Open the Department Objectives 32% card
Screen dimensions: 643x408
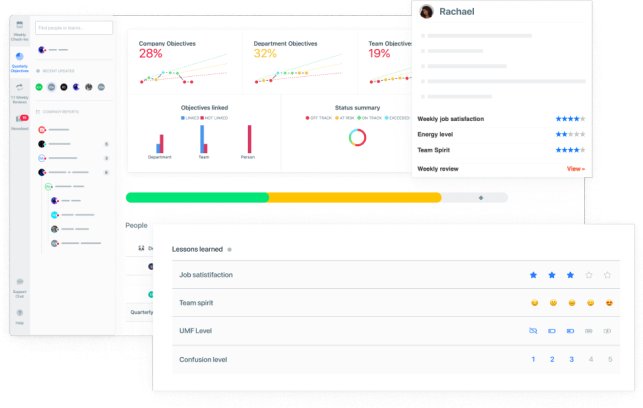[299, 62]
